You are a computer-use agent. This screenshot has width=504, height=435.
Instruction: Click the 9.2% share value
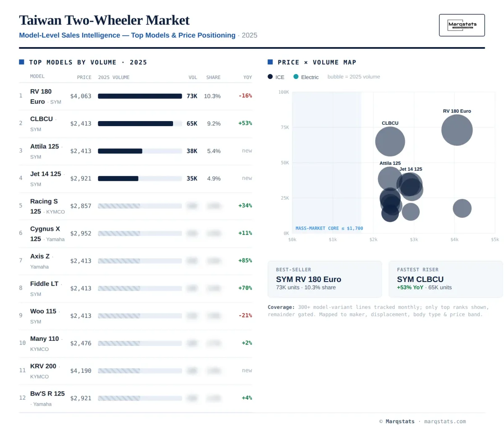coord(214,124)
